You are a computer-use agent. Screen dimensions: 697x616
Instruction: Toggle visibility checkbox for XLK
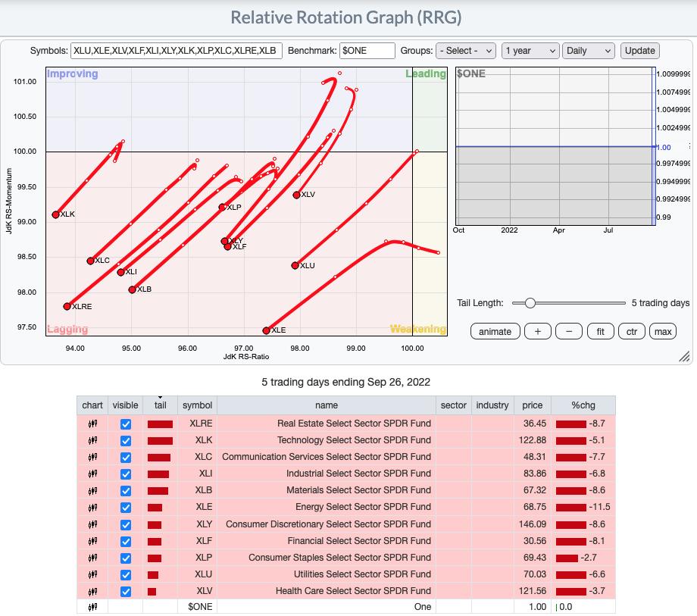[x=126, y=440]
